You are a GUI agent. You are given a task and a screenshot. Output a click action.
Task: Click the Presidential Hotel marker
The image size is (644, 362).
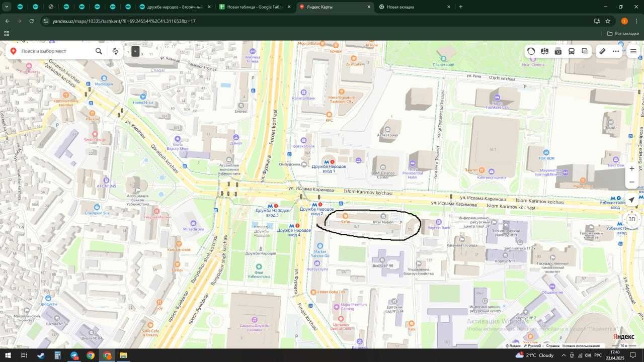(413, 163)
